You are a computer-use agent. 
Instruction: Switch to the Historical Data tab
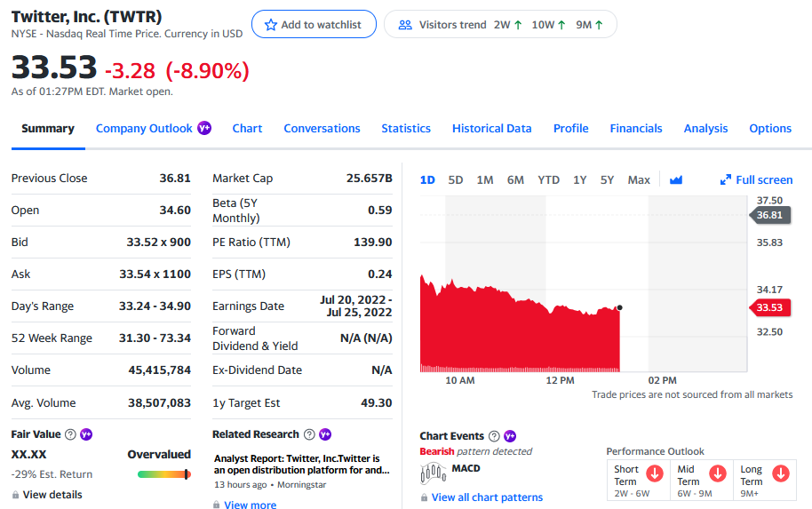[492, 129]
